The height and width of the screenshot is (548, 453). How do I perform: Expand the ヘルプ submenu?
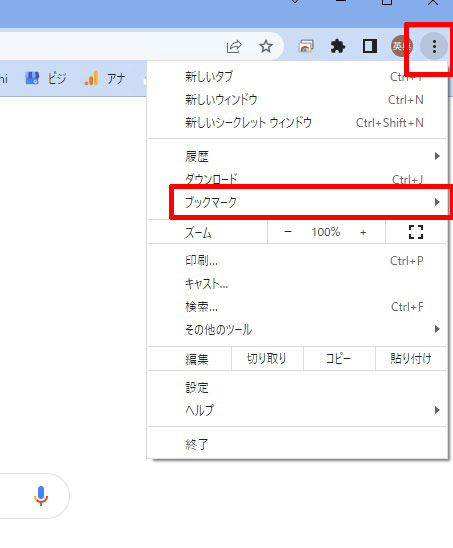point(297,410)
